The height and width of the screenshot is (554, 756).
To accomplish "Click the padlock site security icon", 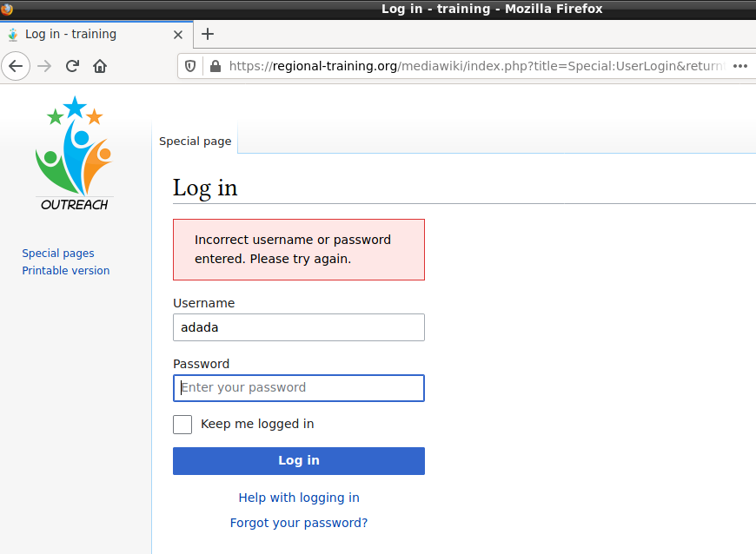I will [213, 66].
